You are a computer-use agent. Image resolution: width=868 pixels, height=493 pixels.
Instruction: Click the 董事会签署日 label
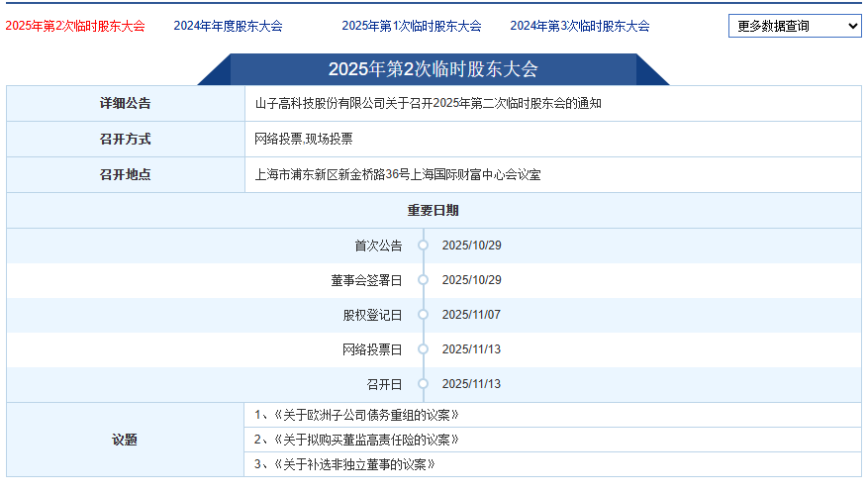[x=366, y=281]
